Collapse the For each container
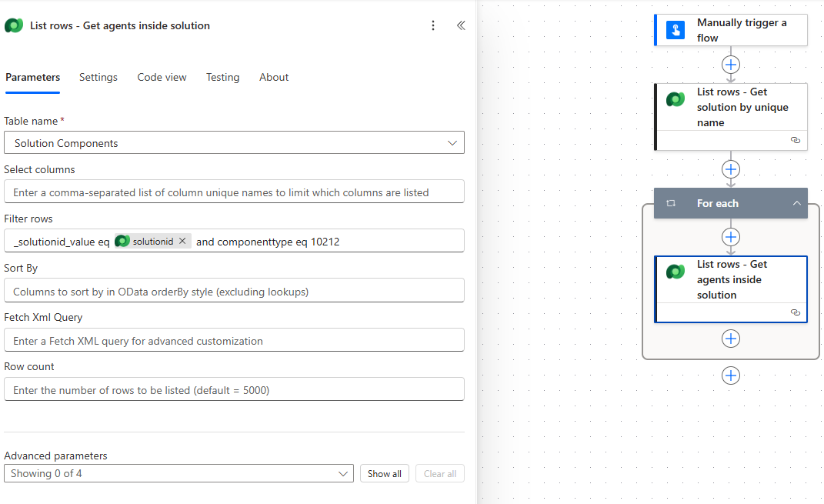This screenshot has width=824, height=504. tap(796, 203)
